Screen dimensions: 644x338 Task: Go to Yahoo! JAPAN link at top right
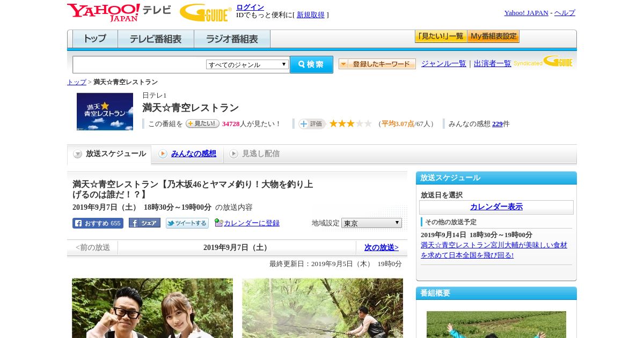(x=526, y=13)
